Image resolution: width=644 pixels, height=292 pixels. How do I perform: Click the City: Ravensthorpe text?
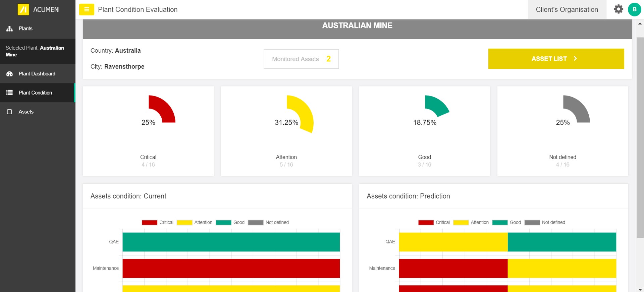tap(117, 67)
